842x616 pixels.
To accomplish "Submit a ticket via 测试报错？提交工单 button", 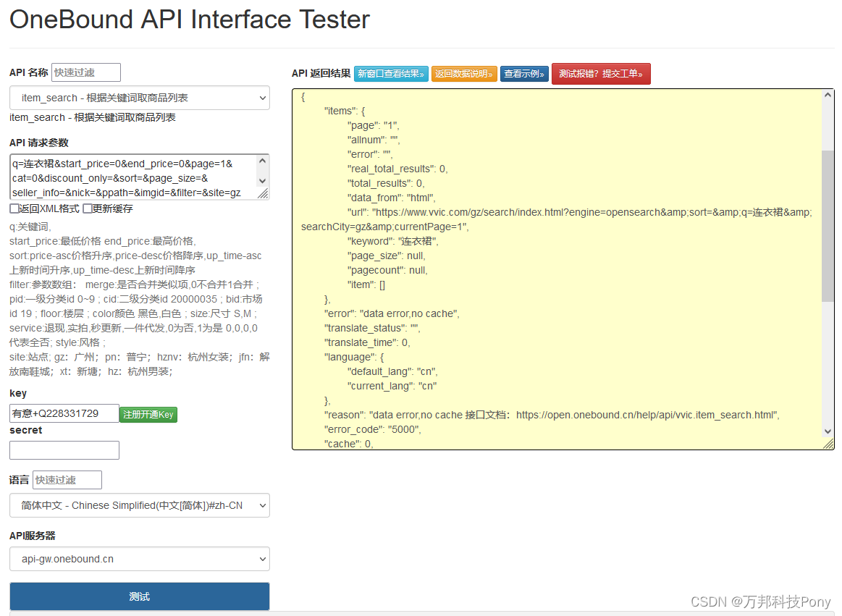I will click(601, 74).
